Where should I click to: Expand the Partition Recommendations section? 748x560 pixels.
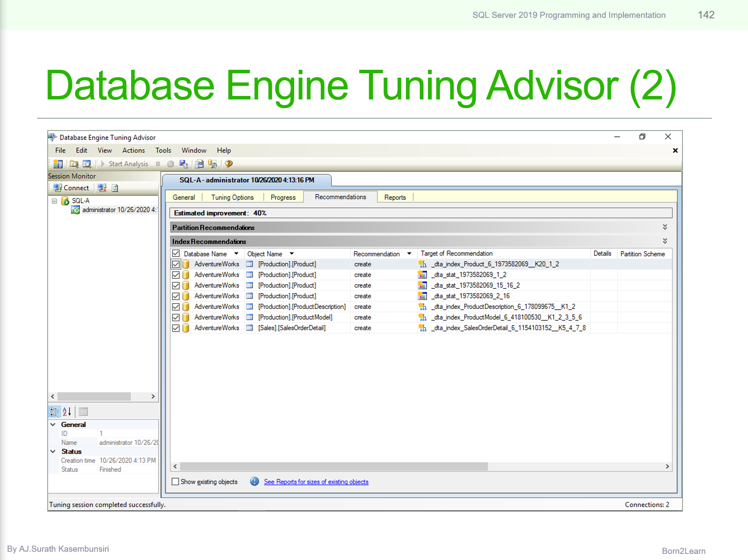[x=665, y=227]
